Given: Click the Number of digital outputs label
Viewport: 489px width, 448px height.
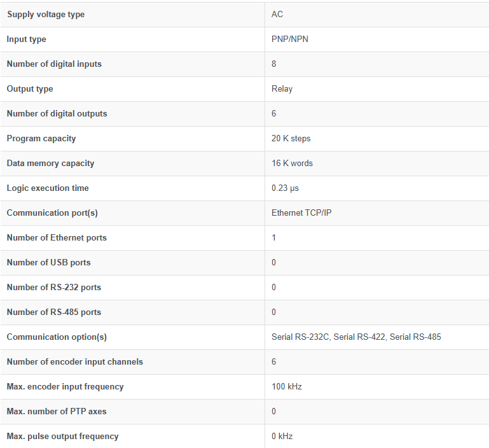Looking at the screenshot, I should point(57,114).
